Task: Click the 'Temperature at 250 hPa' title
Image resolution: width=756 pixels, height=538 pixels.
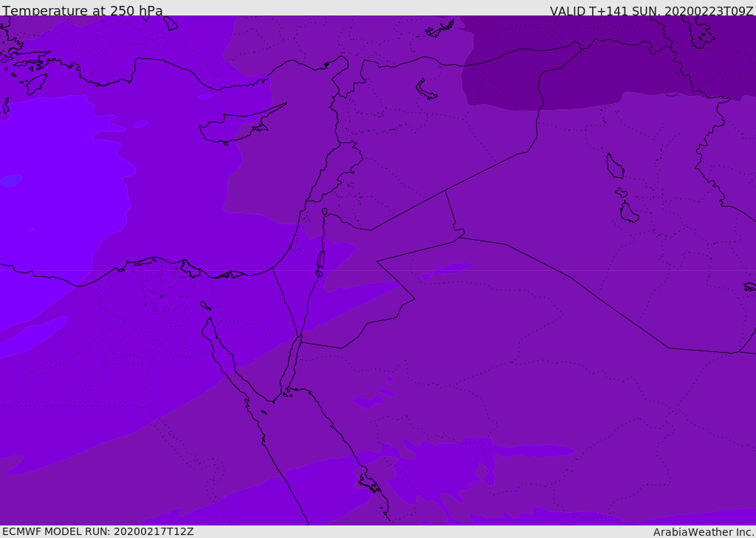Action: click(x=83, y=10)
